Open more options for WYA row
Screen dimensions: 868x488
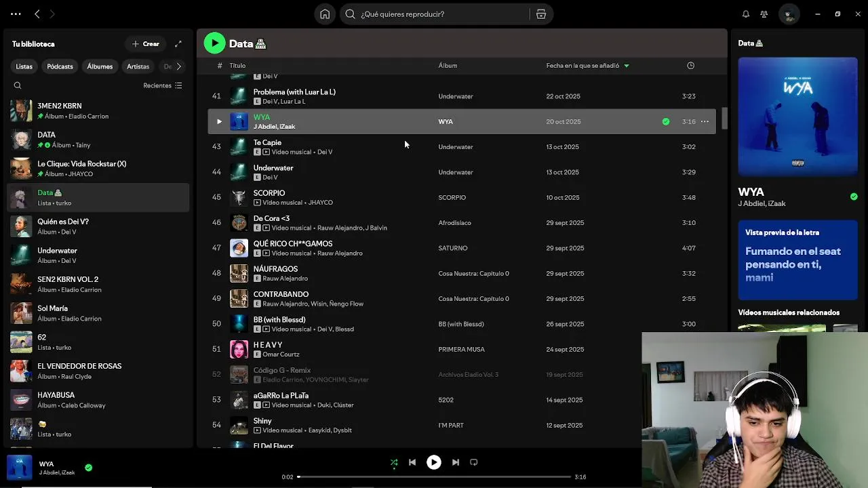coord(705,122)
